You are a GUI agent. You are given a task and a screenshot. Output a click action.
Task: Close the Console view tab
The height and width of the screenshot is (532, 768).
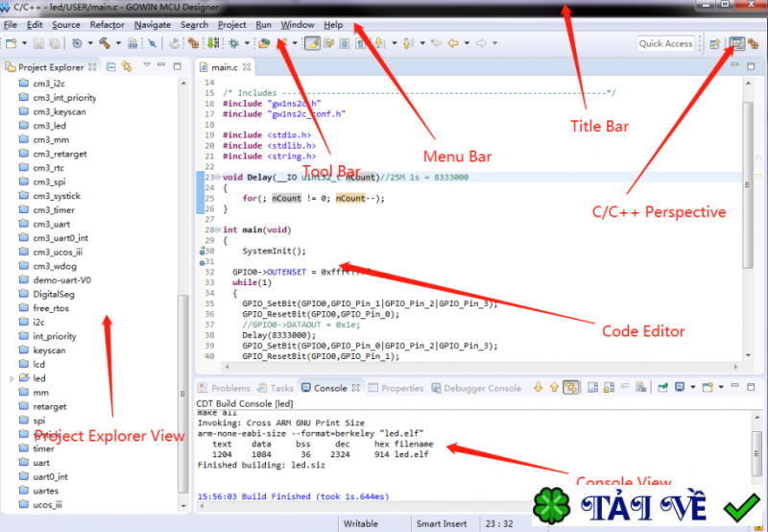coord(356,388)
